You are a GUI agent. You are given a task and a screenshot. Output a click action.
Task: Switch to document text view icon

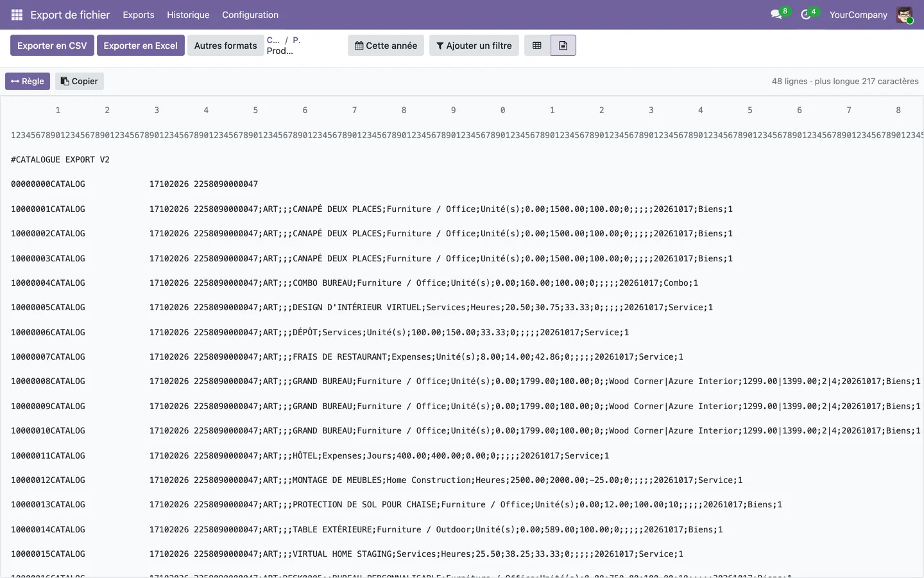coord(563,46)
